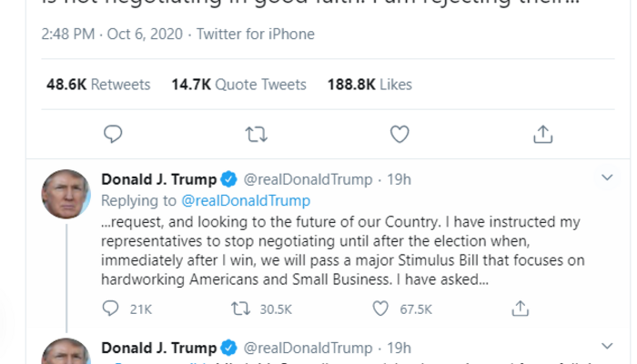Expand the bottom reply's options chevron
Image resolution: width=637 pixels, height=364 pixels.
[x=608, y=348]
